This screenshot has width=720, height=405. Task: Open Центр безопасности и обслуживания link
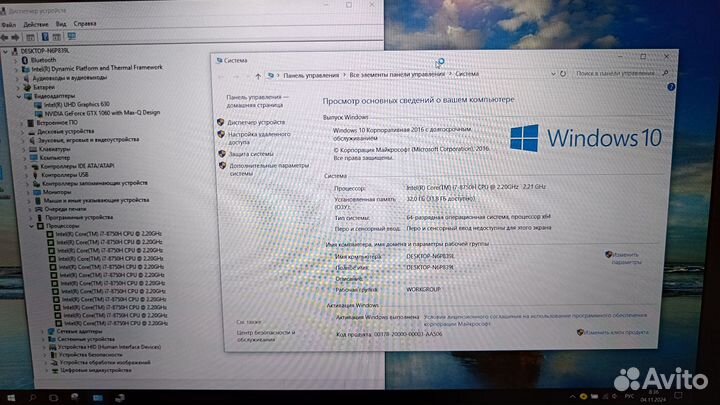pos(266,336)
